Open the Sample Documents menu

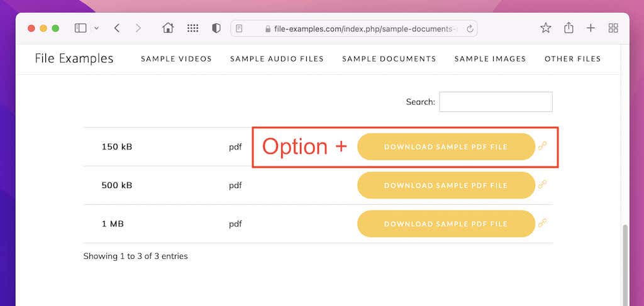pos(389,59)
